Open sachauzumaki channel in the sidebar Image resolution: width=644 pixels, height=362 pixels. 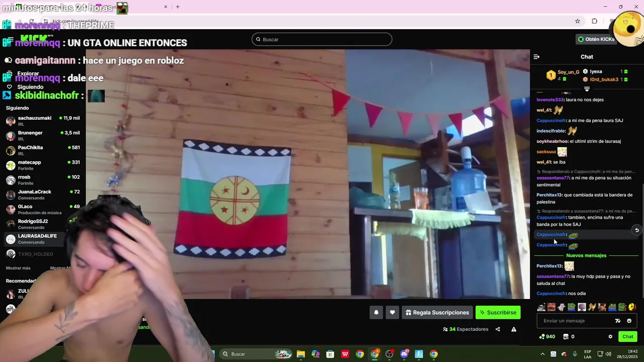pyautogui.click(x=43, y=121)
